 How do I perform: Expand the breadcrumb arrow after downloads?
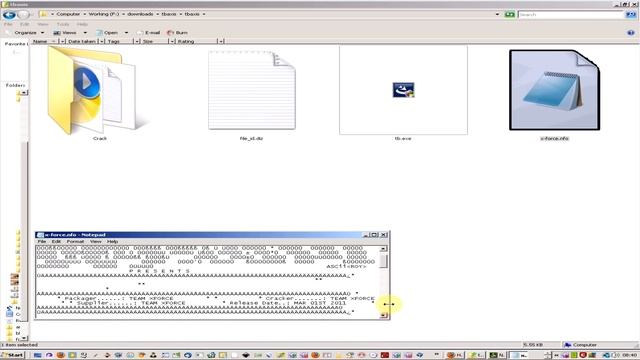(x=158, y=14)
